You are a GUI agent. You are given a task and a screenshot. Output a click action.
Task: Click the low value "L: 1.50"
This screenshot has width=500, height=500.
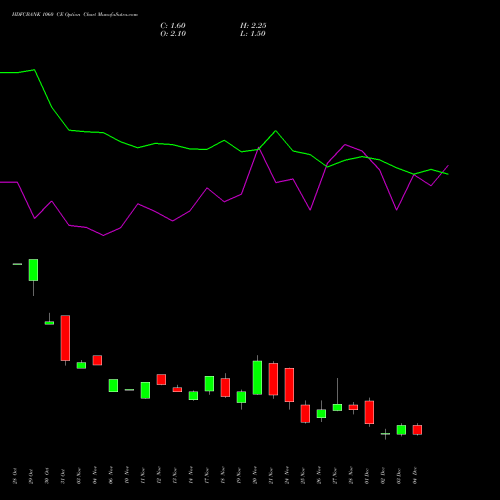click(253, 34)
